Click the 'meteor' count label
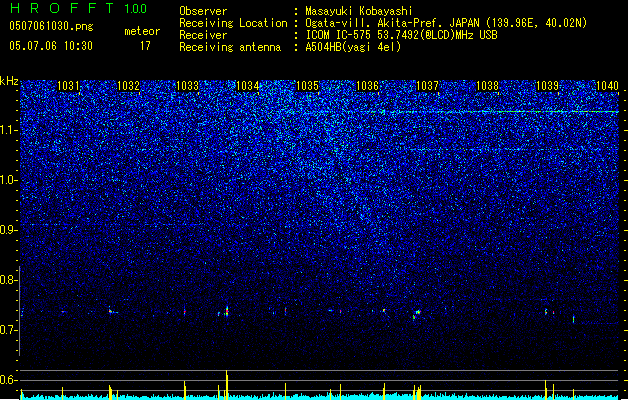 (x=142, y=31)
